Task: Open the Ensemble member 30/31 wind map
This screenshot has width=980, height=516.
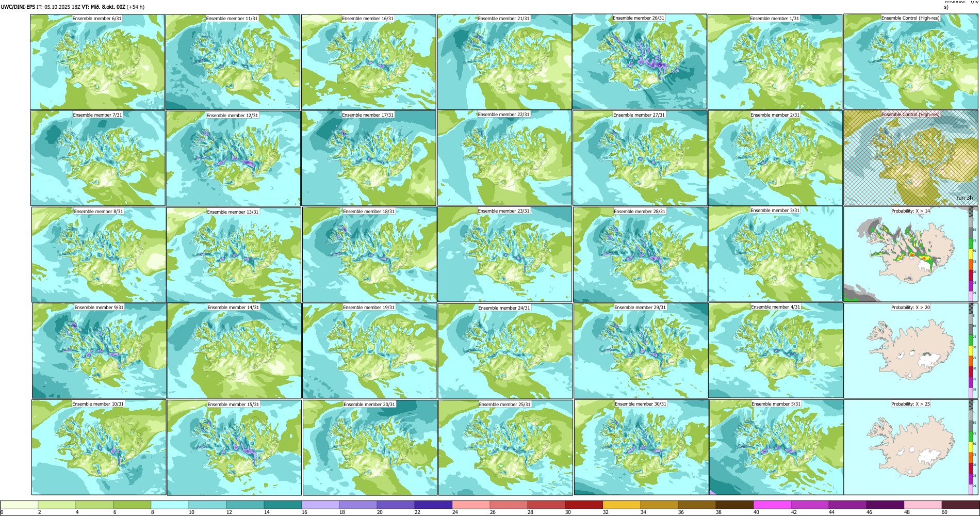Action: coord(641,448)
